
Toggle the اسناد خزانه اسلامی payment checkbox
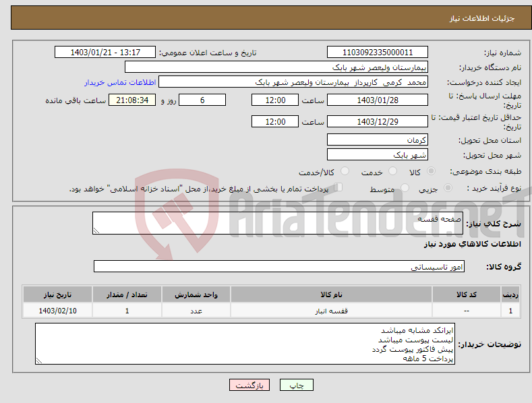(x=338, y=187)
